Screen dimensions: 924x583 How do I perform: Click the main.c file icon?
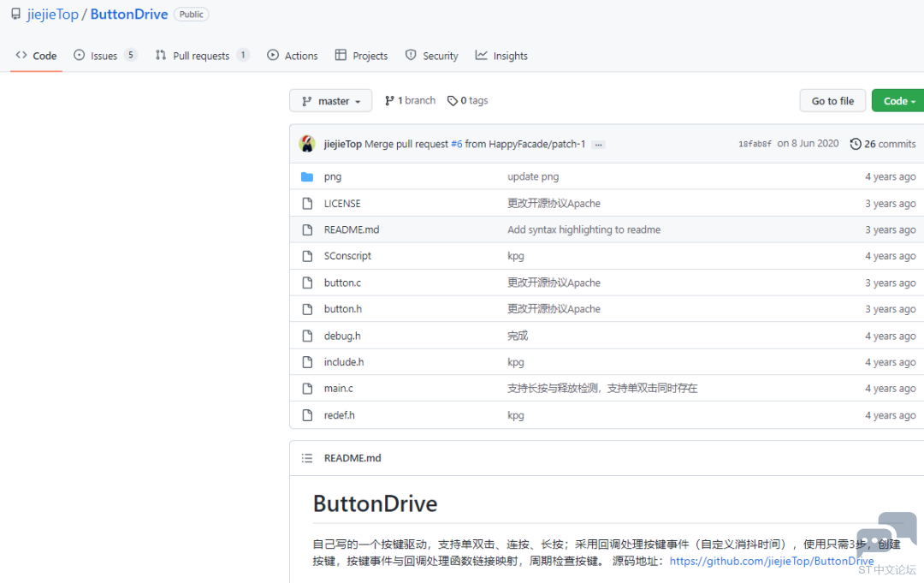[x=307, y=389]
